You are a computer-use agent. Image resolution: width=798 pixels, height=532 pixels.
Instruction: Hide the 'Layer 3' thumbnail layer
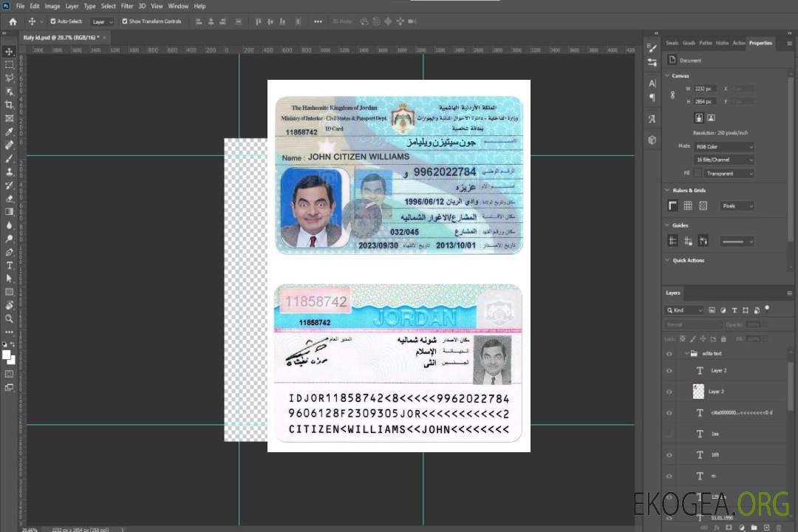(669, 392)
